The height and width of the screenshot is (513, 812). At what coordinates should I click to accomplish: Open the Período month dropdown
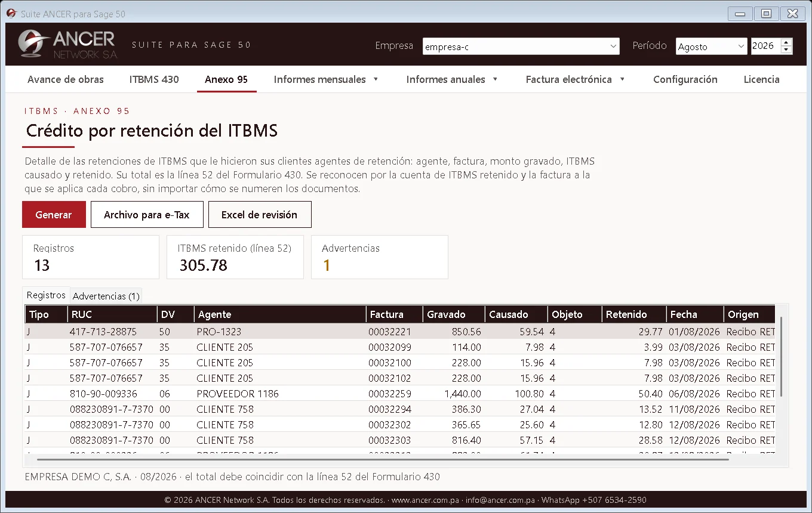click(712, 47)
